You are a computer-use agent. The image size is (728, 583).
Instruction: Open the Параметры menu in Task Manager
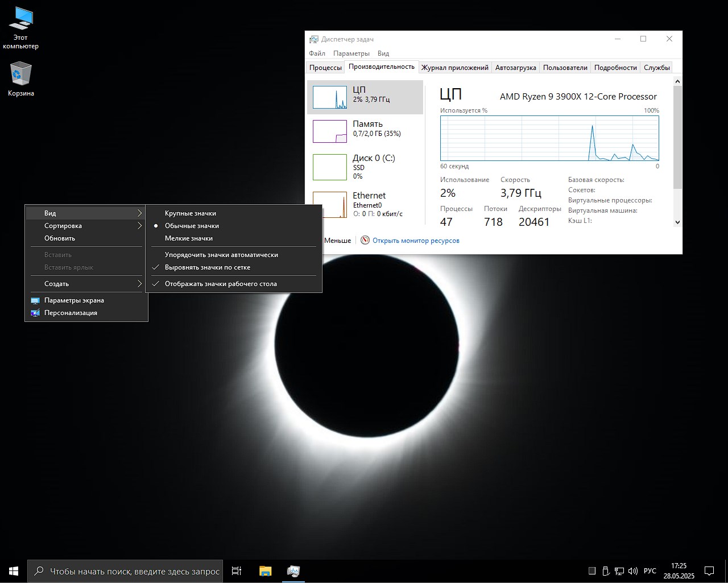(351, 53)
